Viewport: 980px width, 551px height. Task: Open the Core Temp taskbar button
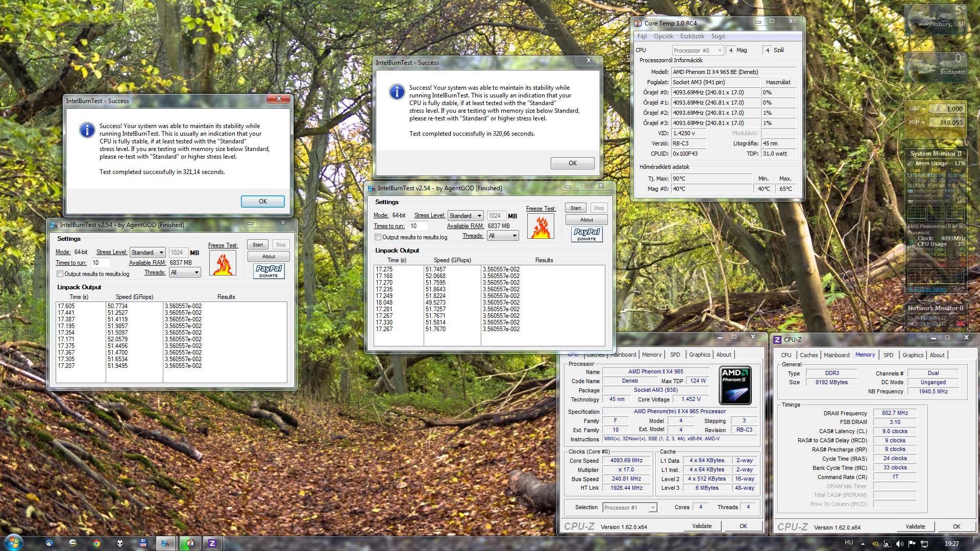pos(189,543)
